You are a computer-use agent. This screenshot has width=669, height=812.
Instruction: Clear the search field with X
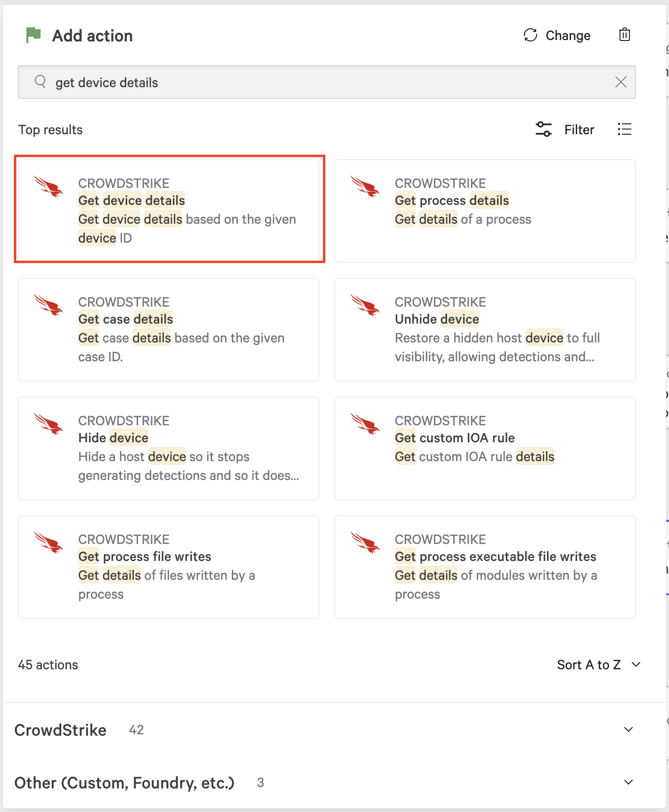[x=621, y=82]
